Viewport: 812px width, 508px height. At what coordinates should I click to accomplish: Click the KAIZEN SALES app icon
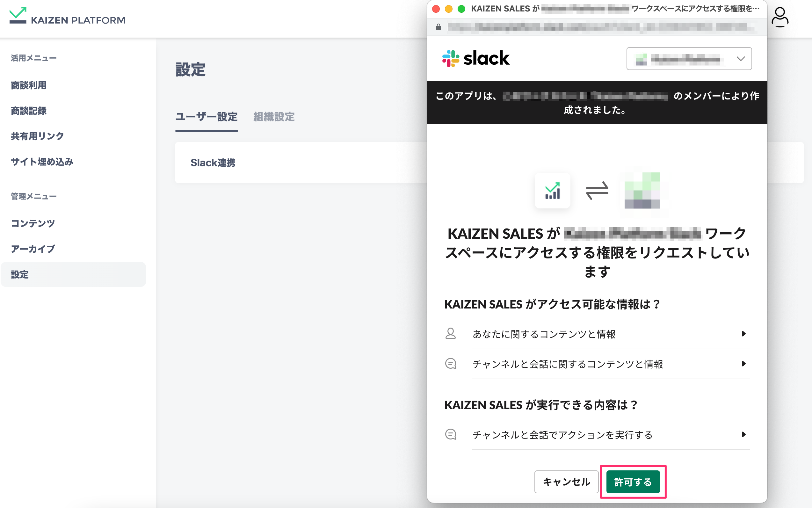coord(552,191)
